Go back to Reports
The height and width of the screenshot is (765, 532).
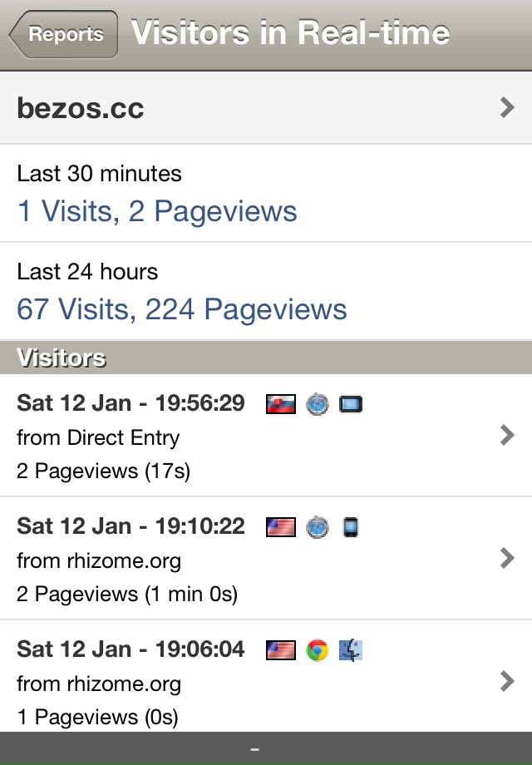tap(63, 34)
